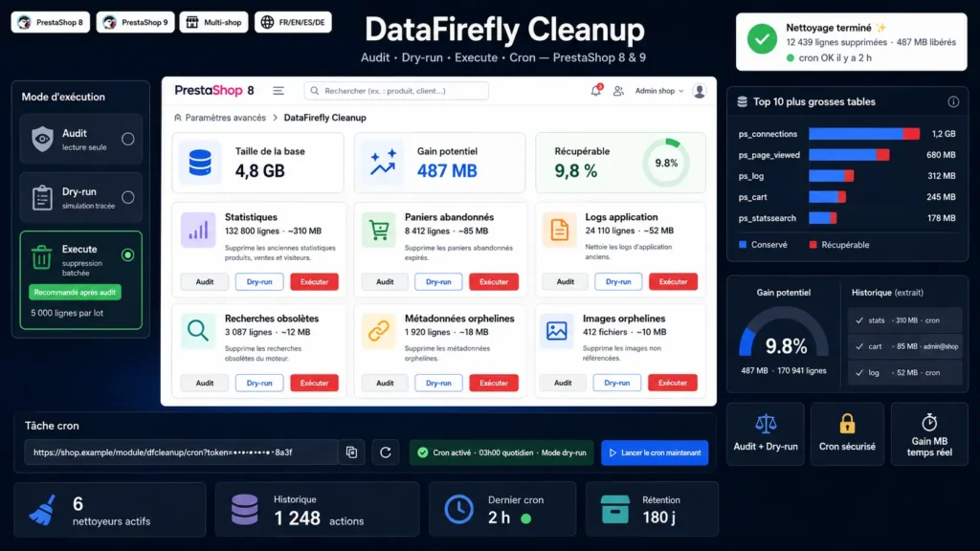Open the Admin shop dropdown

[658, 91]
